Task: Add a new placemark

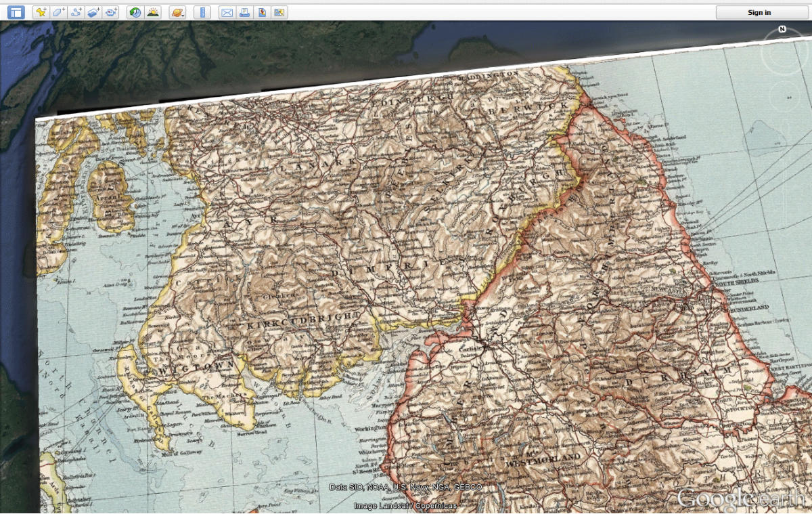Action: pos(41,12)
